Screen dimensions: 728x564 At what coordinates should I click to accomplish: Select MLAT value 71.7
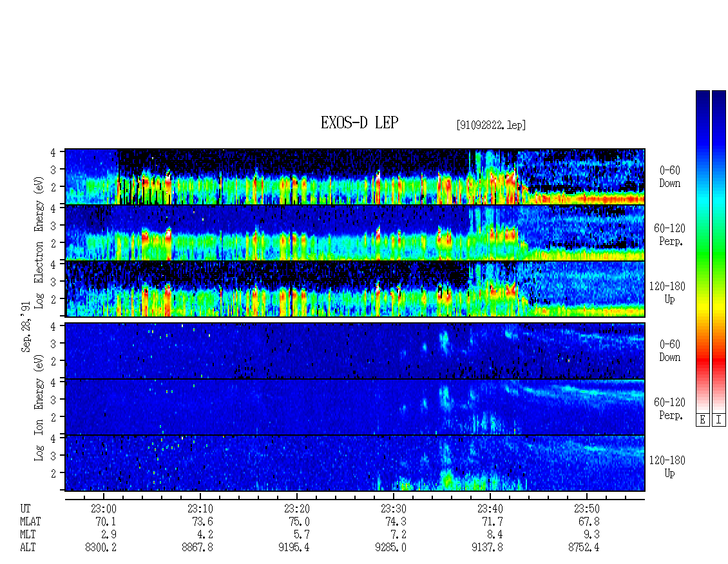[x=492, y=521]
